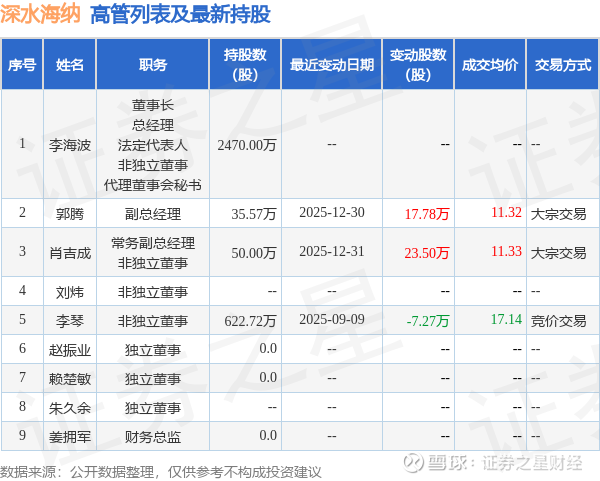600x481 pixels.
Task: Click the 0.0 holding for 赵振业
Action: [x=268, y=349]
